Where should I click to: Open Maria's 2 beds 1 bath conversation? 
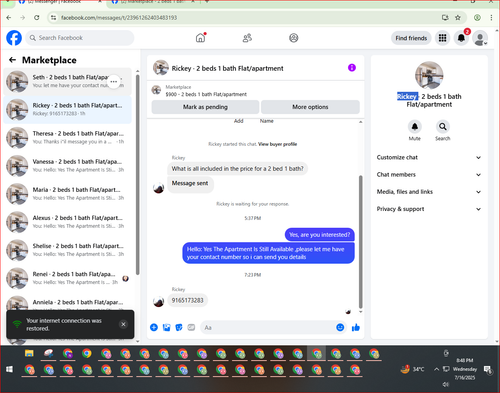click(x=67, y=194)
